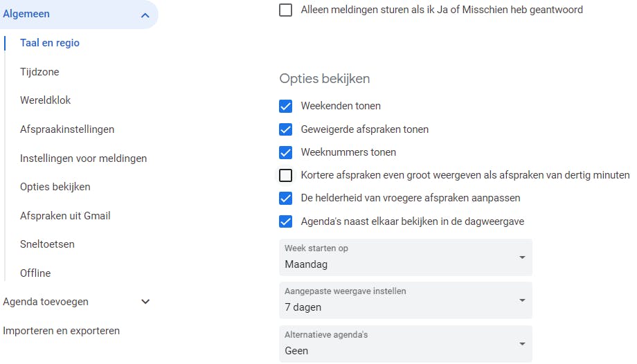637x364 pixels.
Task: Expand the Agenda toevoegen chevron
Action: coord(145,302)
